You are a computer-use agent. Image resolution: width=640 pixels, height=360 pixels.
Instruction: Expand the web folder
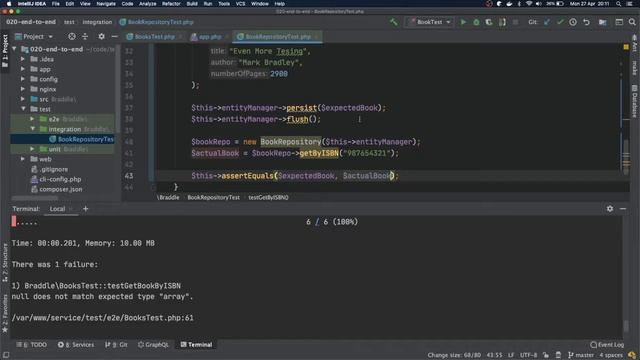pyautogui.click(x=23, y=159)
